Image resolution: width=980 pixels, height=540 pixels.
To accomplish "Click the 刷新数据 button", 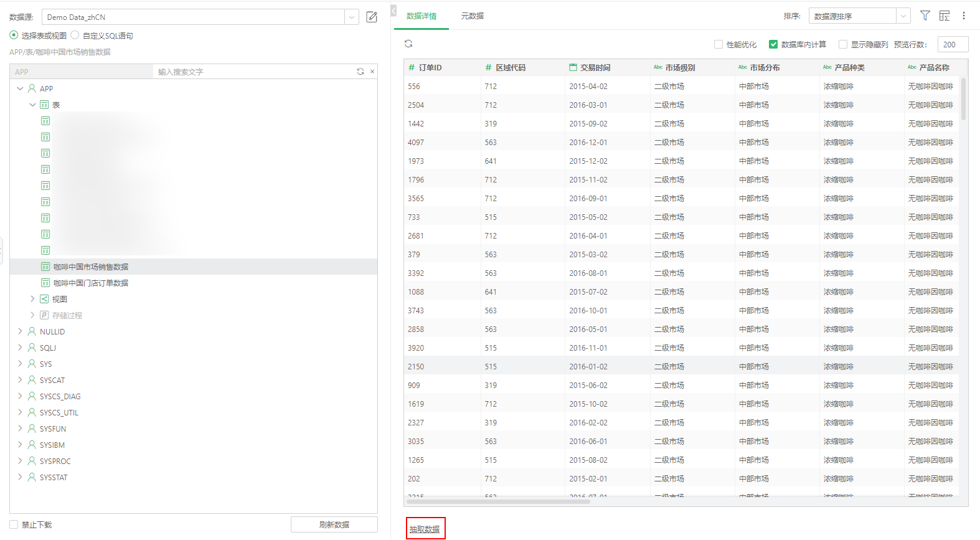I will [x=334, y=524].
